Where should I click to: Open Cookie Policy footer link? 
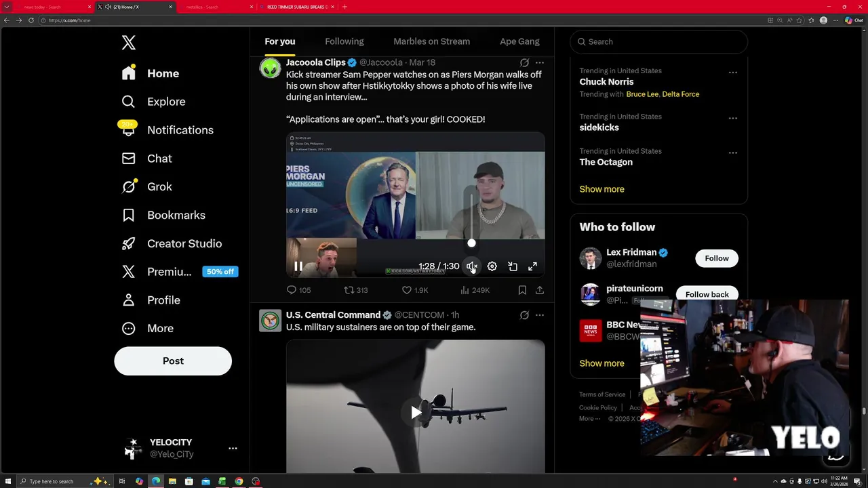(x=598, y=408)
